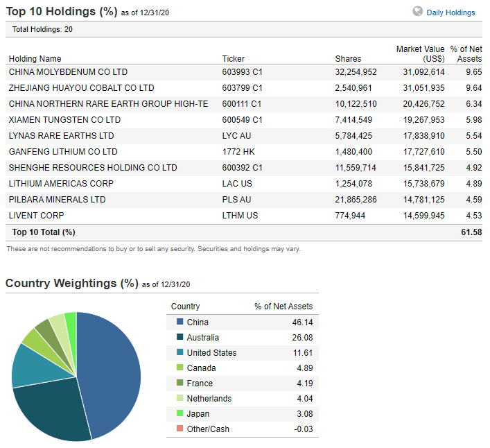The image size is (490, 448).
Task: Click the disclaimer text about recommendations
Action: tap(153, 249)
